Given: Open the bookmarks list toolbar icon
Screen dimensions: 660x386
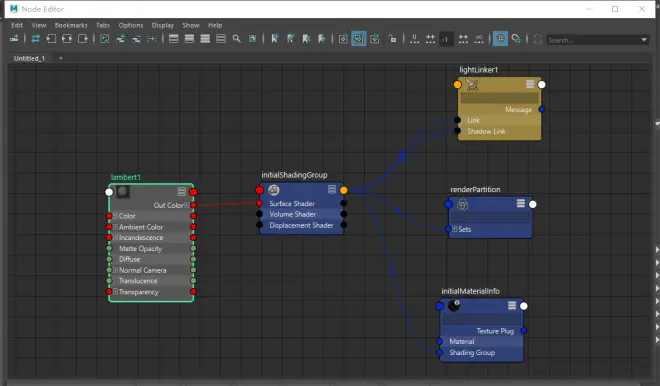Looking at the screenshot, I should (290, 39).
